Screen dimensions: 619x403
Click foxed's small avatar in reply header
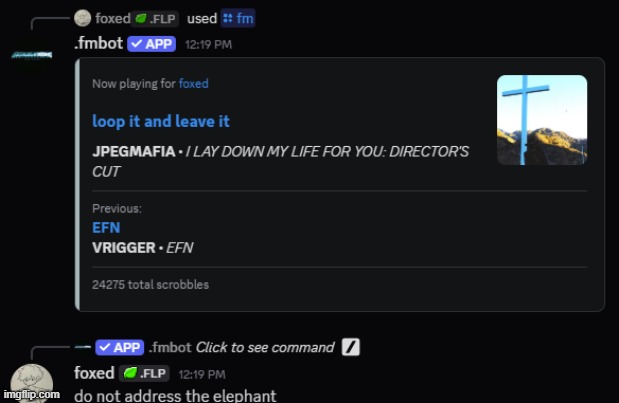(x=83, y=18)
